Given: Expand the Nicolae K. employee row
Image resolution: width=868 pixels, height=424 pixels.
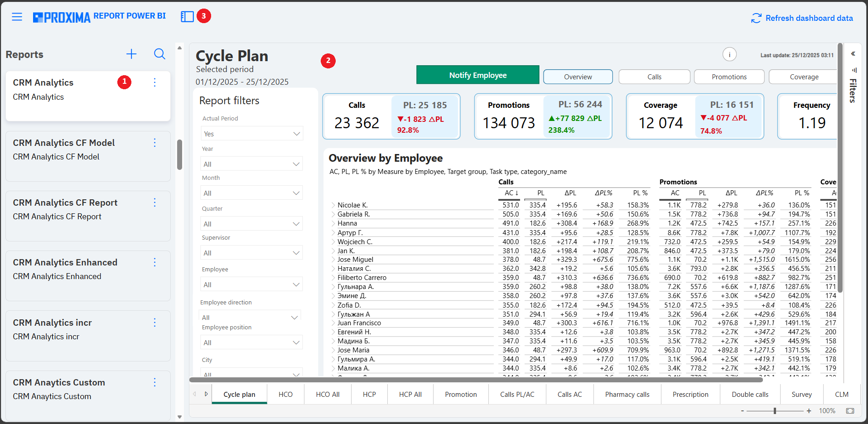Looking at the screenshot, I should [x=333, y=205].
